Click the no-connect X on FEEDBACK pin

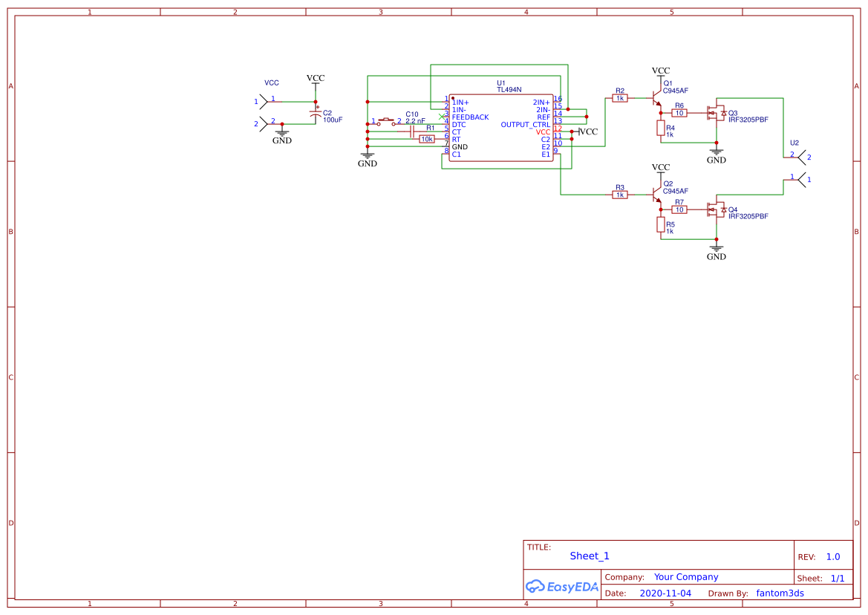point(441,117)
